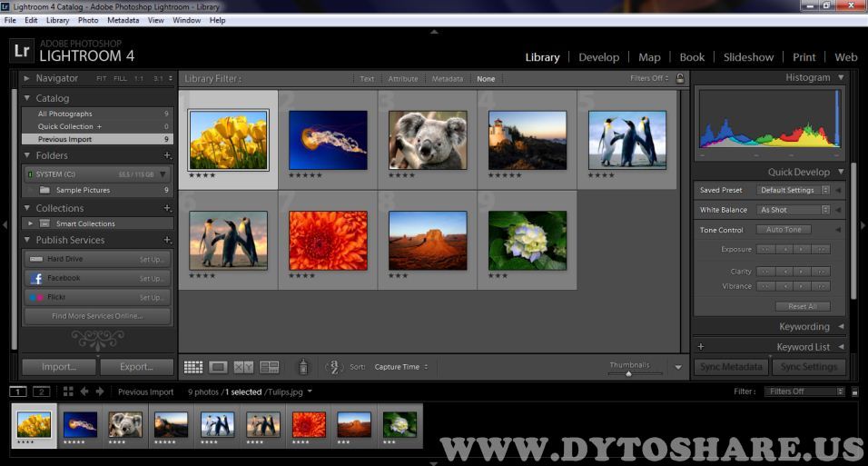The image size is (868, 466).
Task: Select the jellyfish thumbnail in filmstrip
Action: pyautogui.click(x=80, y=424)
